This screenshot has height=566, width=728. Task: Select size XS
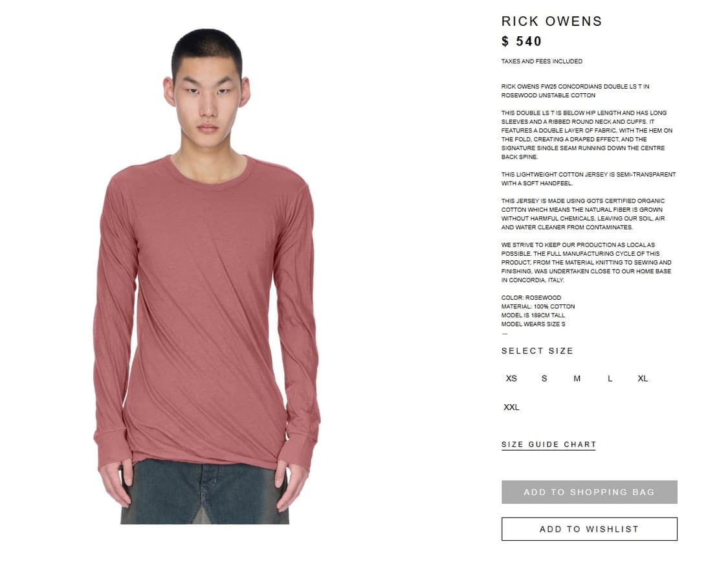point(511,378)
